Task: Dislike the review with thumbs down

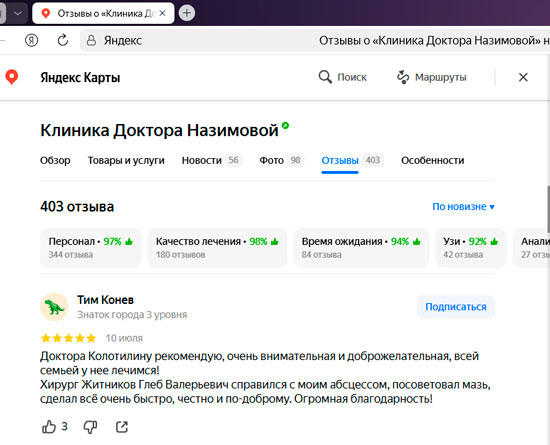Action: (x=90, y=427)
